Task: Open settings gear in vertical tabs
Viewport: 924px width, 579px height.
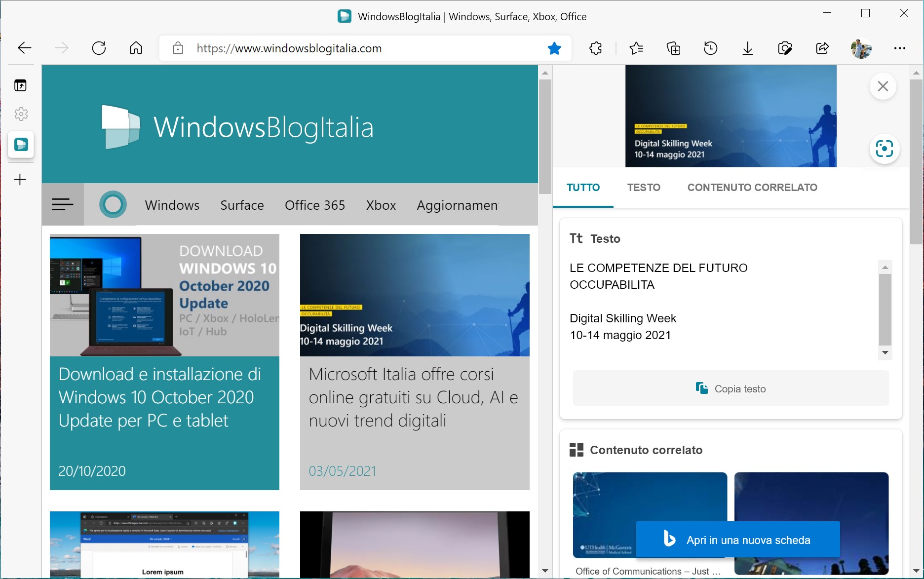Action: point(21,114)
